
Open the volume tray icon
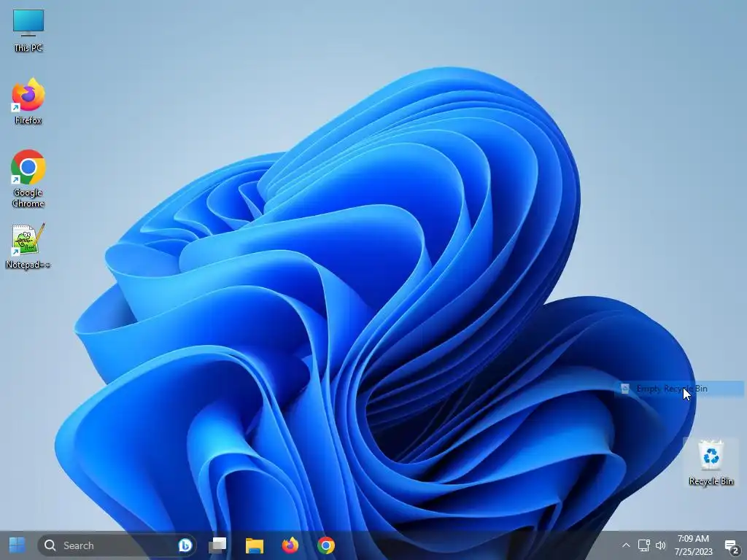660,545
